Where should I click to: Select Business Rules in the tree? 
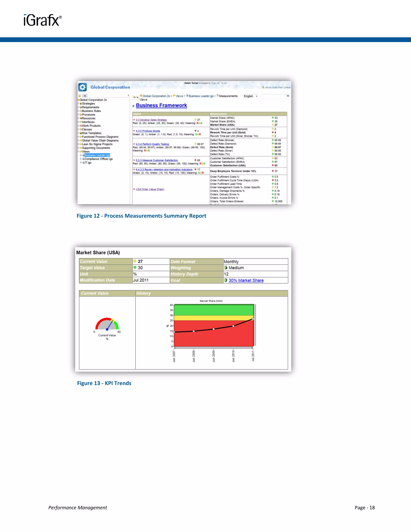91,111
